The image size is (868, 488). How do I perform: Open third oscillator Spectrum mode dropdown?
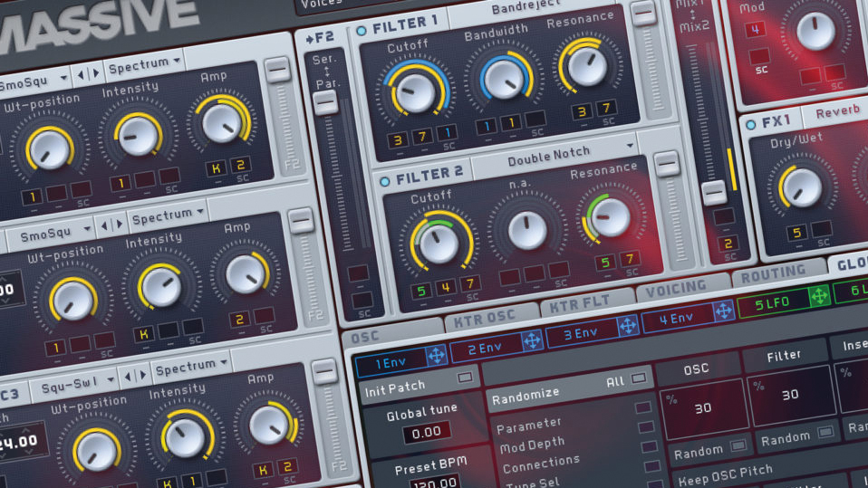click(x=191, y=368)
